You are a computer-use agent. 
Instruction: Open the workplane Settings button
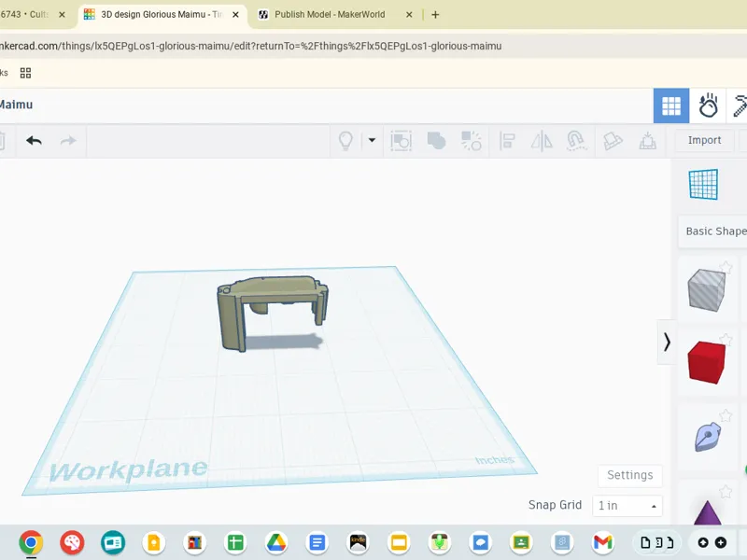tap(629, 475)
